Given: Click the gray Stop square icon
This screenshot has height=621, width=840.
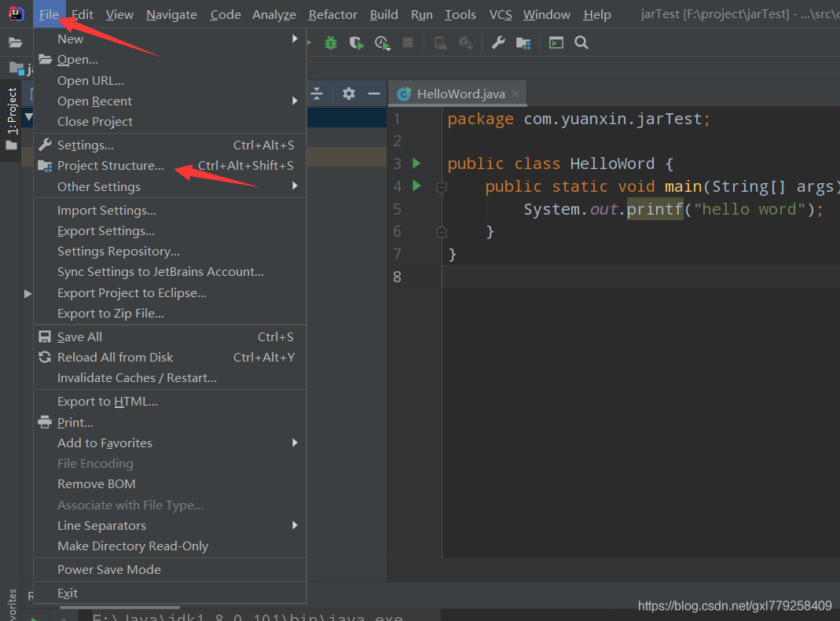Looking at the screenshot, I should [x=408, y=42].
